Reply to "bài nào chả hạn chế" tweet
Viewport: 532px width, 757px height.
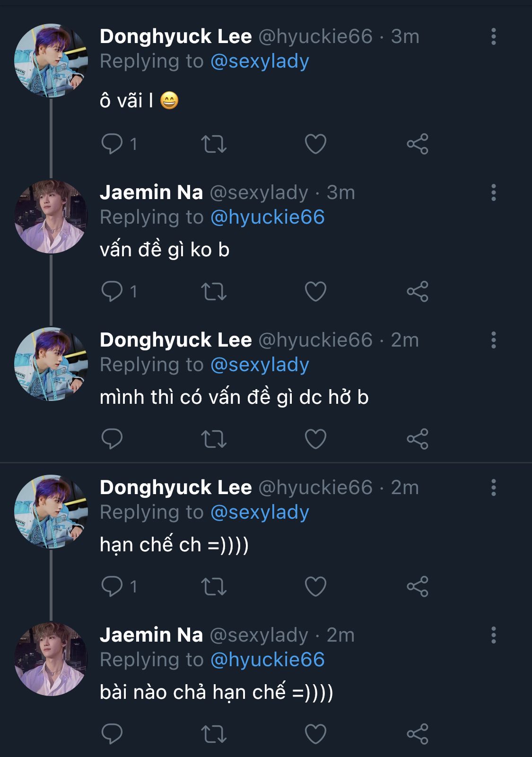coord(112,734)
